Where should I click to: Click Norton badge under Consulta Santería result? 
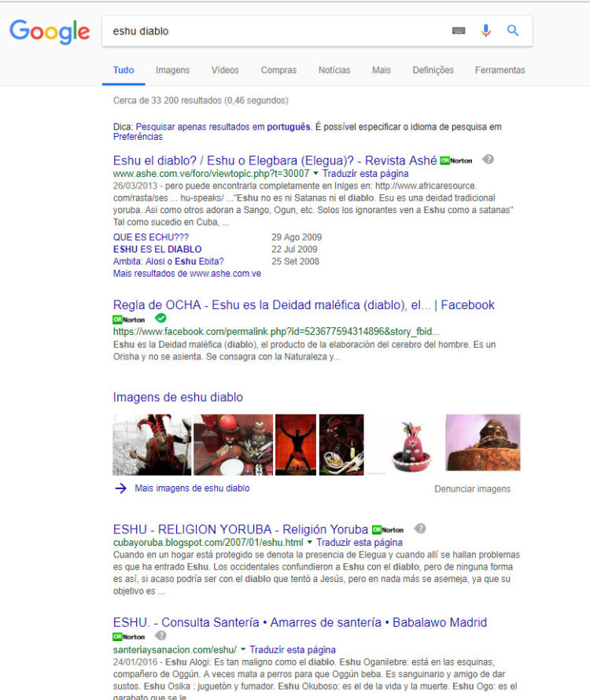tap(129, 636)
